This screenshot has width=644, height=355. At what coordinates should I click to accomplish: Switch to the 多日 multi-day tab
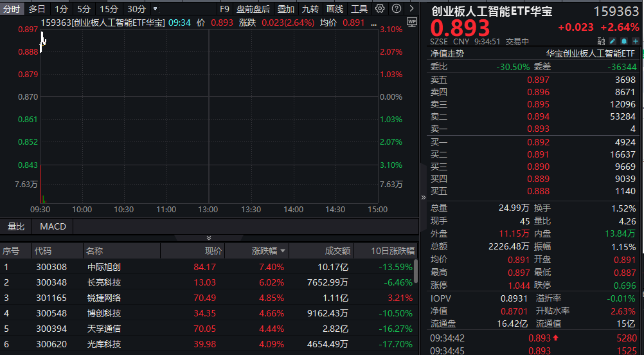pos(37,9)
